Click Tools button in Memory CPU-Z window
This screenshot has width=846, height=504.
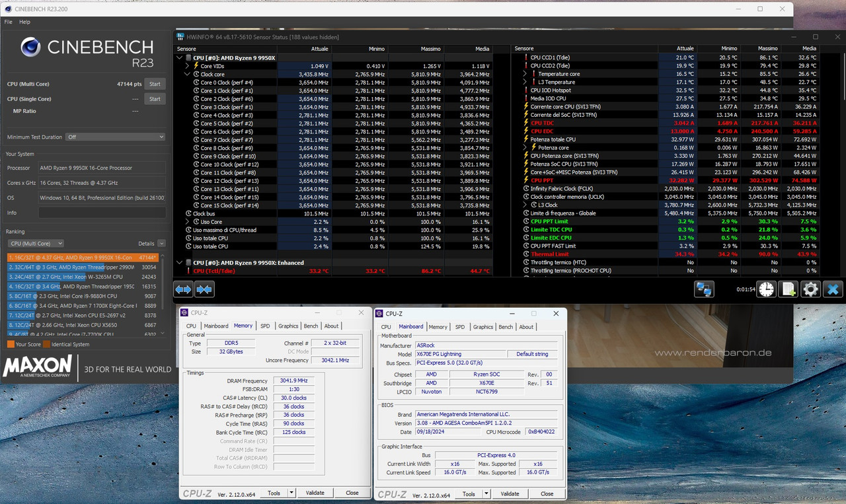coord(274,493)
